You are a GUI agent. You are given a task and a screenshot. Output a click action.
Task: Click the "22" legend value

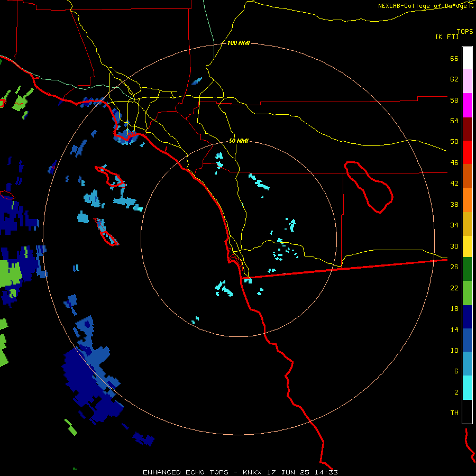coord(454,288)
